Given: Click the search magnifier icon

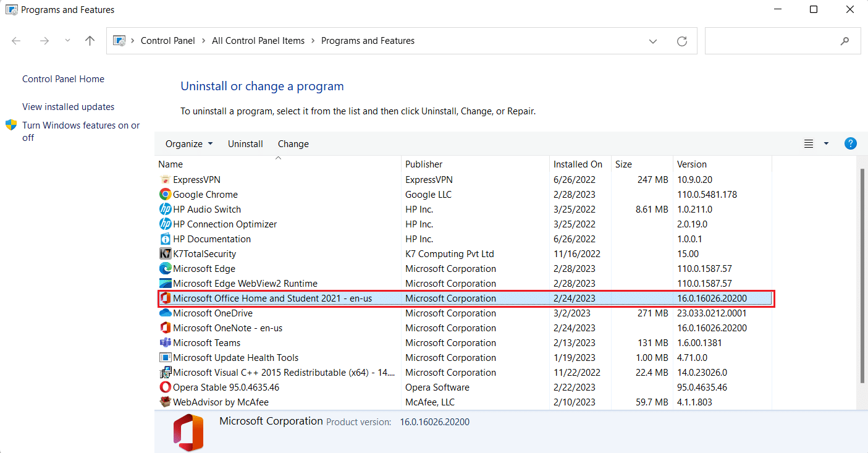Looking at the screenshot, I should [845, 41].
